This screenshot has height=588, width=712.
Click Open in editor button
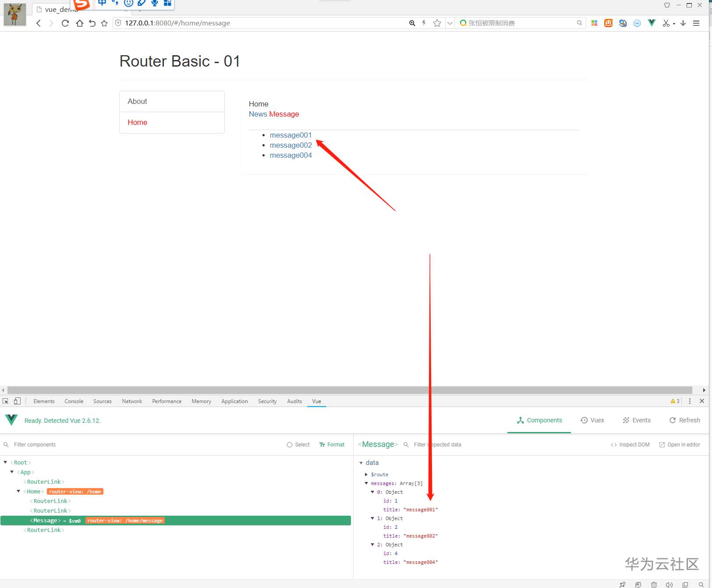click(680, 445)
